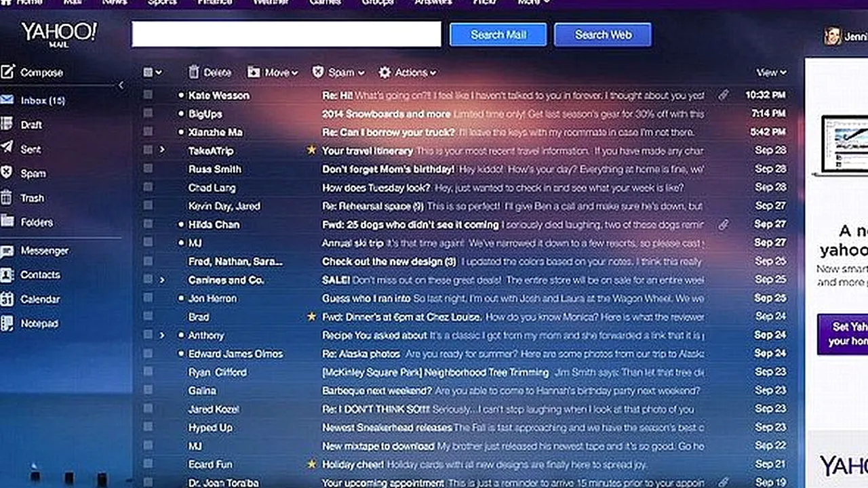Image resolution: width=868 pixels, height=488 pixels.
Task: Expand the TakeATrip travel itinerary conversation
Action: [161, 150]
